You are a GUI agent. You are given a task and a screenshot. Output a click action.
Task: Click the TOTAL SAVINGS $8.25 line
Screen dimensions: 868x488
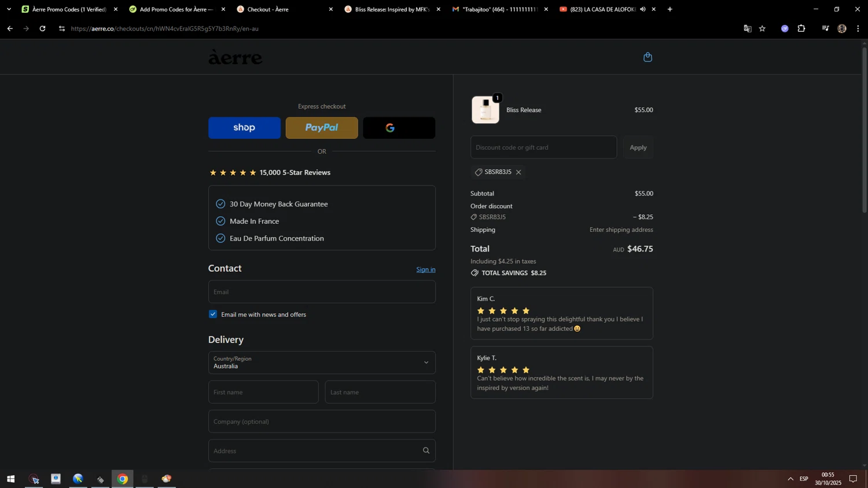pos(509,273)
